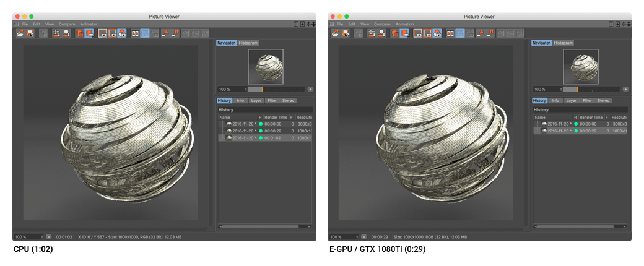644x266 pixels.
Task: Click the clipboard trash icon in CPU window
Action: pyautogui.click(x=80, y=33)
